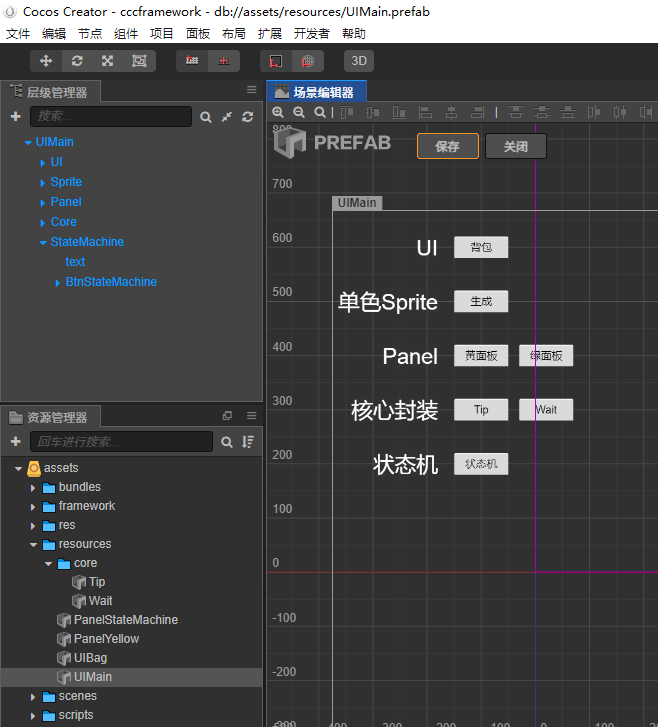Collapse the StateMachine node
This screenshot has height=727, width=658.
coord(43,242)
